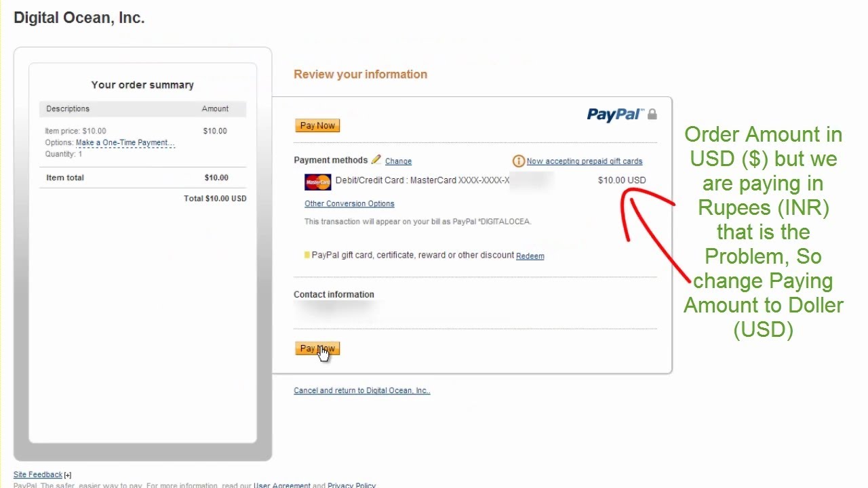
Task: Click the pencil edit icon by Payment methods
Action: point(376,159)
